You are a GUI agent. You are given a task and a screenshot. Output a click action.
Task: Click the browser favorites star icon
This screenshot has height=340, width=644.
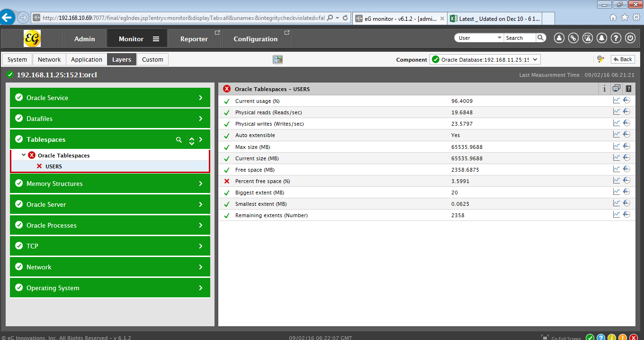click(x=625, y=18)
